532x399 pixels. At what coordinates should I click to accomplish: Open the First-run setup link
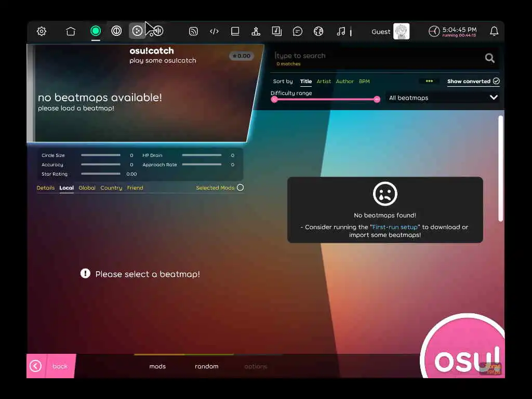click(395, 228)
